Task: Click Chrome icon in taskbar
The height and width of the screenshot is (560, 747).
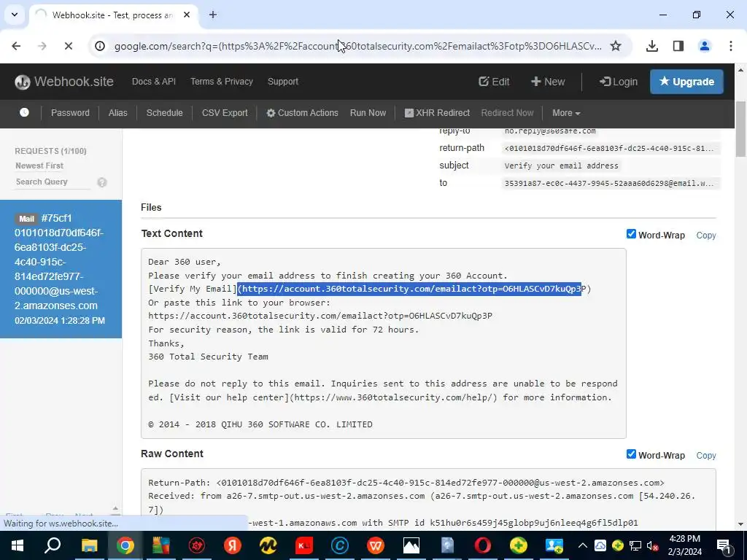Action: click(x=125, y=545)
